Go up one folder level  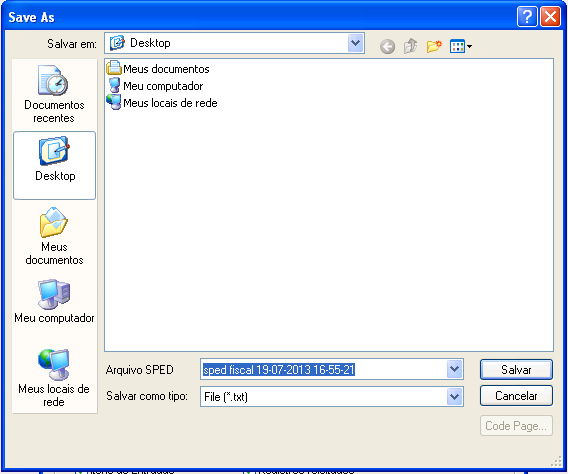410,46
